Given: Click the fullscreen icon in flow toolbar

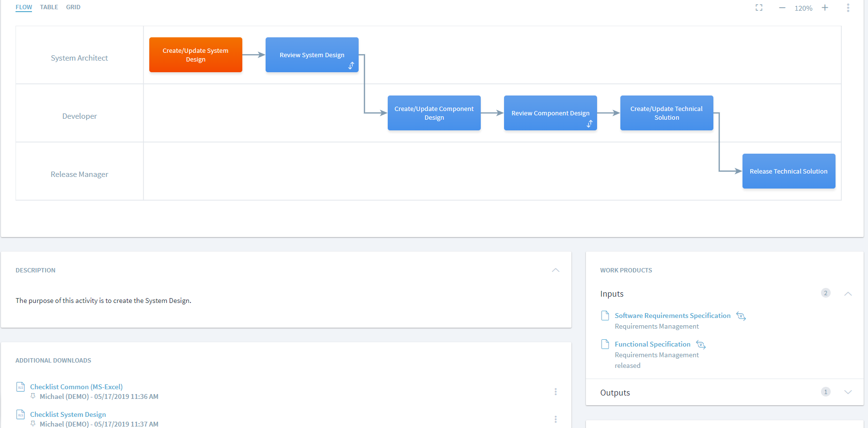Looking at the screenshot, I should click(x=759, y=8).
